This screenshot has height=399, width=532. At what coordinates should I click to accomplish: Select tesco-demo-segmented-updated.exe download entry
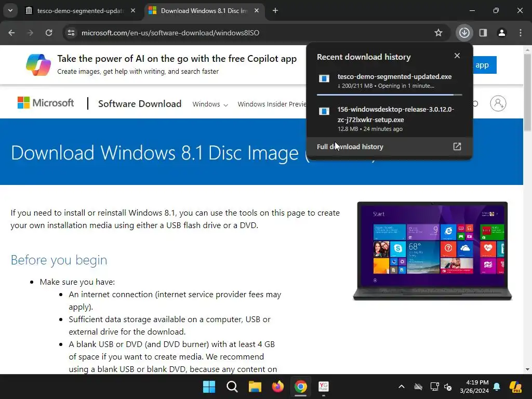coord(389,81)
